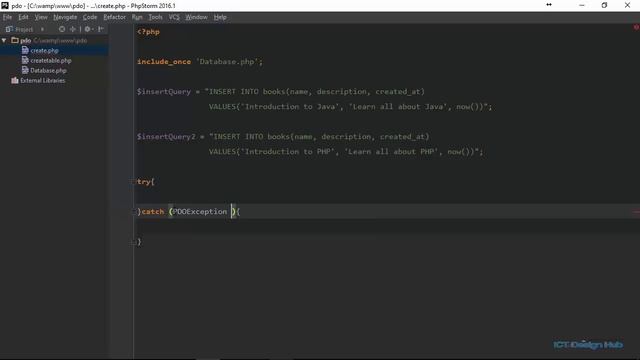640x360 pixels.
Task: Select Database.php in project tree
Action: [x=48, y=70]
